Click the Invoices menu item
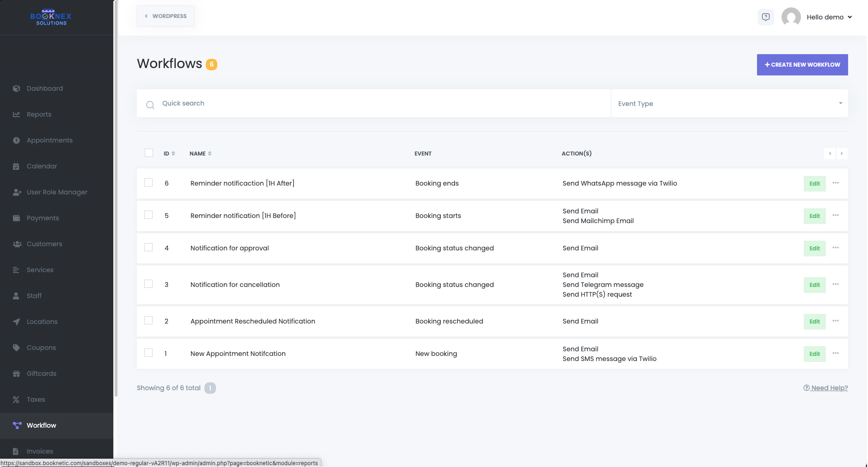The width and height of the screenshot is (868, 467). click(x=40, y=451)
